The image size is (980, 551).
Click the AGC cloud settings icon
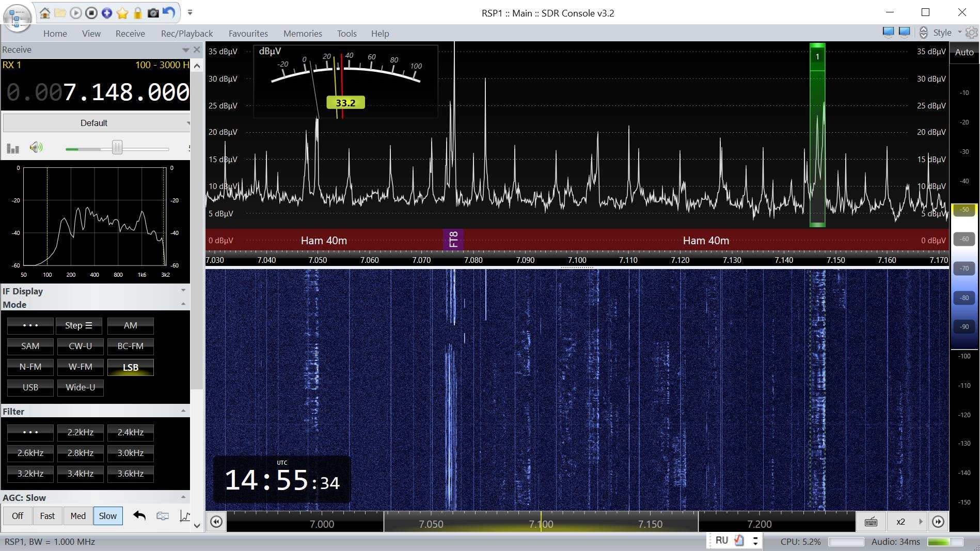[x=163, y=515]
